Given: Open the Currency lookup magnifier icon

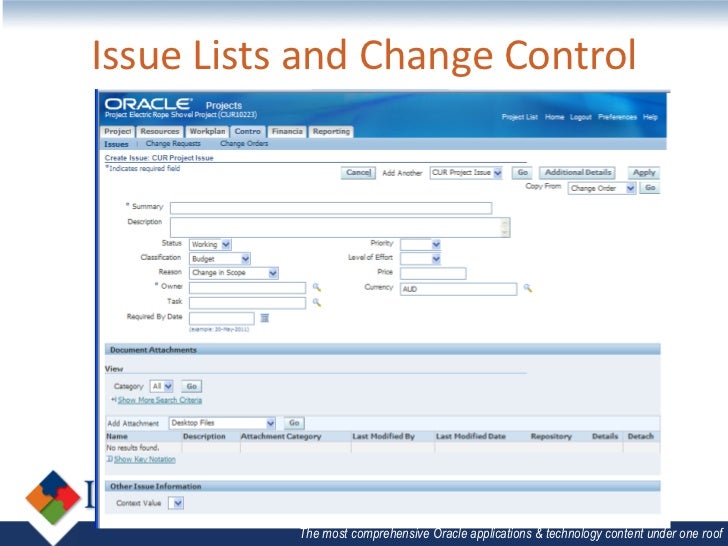Looking at the screenshot, I should pyautogui.click(x=527, y=288).
